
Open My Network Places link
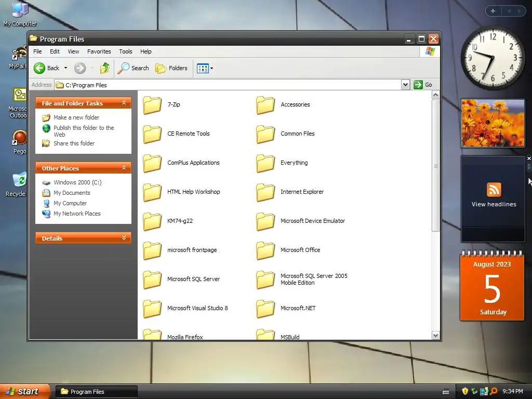click(77, 214)
